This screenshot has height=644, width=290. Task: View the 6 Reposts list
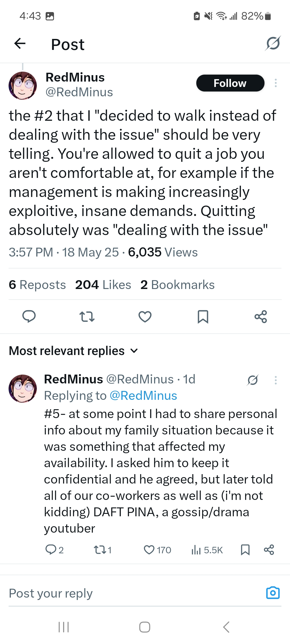pyautogui.click(x=37, y=285)
